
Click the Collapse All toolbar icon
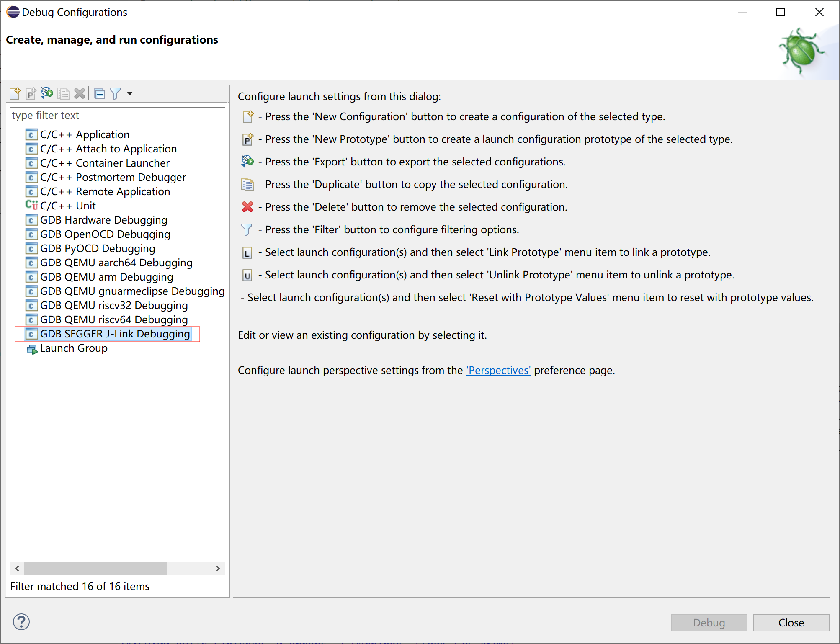tap(99, 94)
